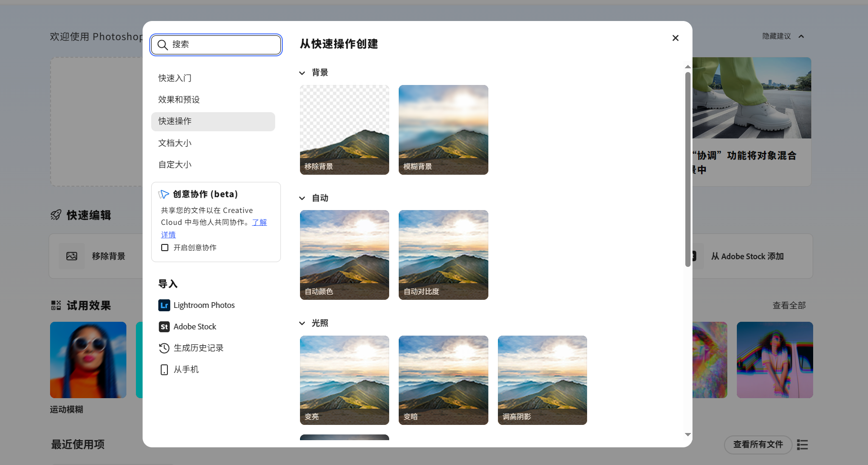This screenshot has height=465, width=868.
Task: Click the magnifier icon in the search box
Action: [x=163, y=44]
